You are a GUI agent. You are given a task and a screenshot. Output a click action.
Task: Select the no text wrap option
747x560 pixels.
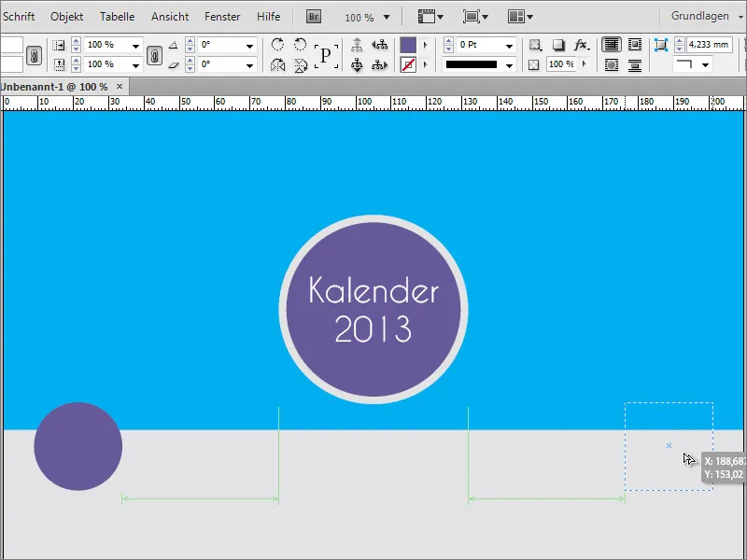point(612,45)
